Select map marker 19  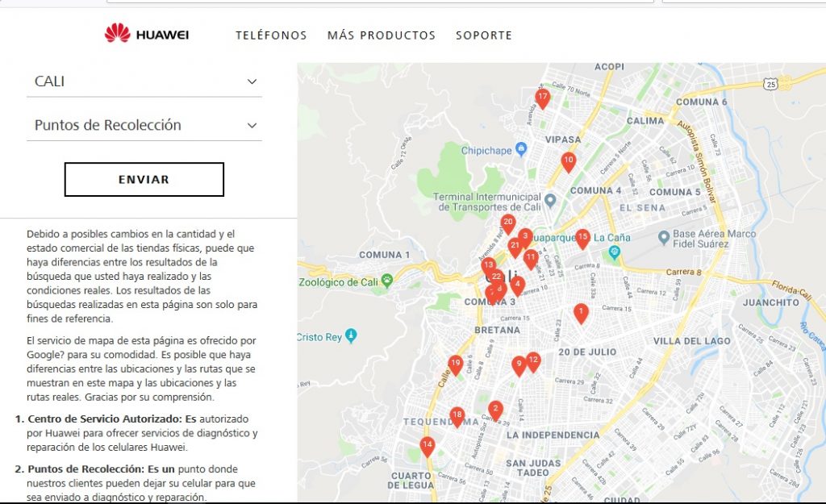tap(455, 364)
